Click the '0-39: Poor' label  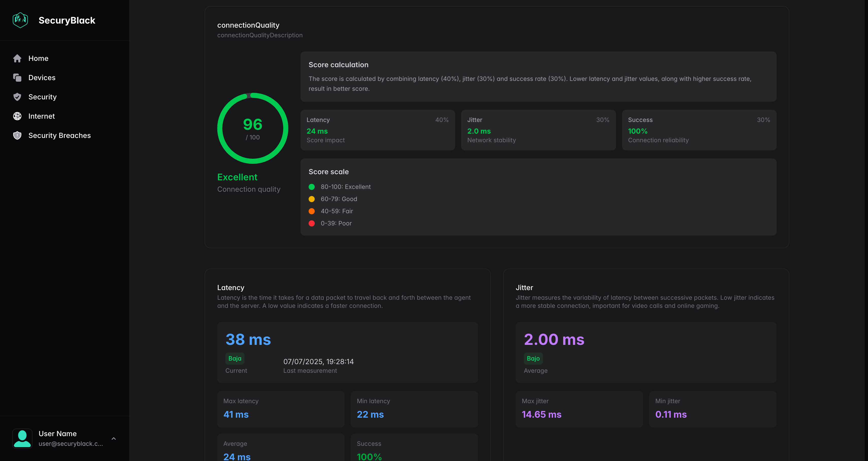click(336, 223)
